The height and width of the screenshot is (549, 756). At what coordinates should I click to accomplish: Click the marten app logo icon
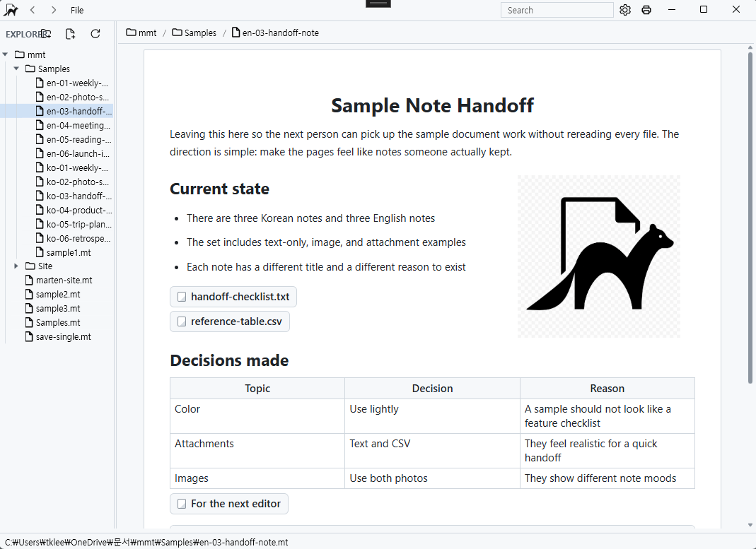pyautogui.click(x=11, y=10)
